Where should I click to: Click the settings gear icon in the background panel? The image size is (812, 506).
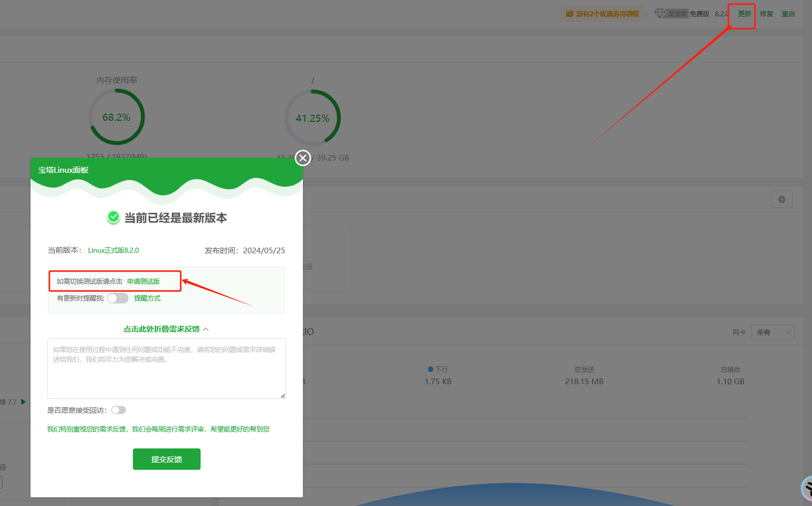781,199
